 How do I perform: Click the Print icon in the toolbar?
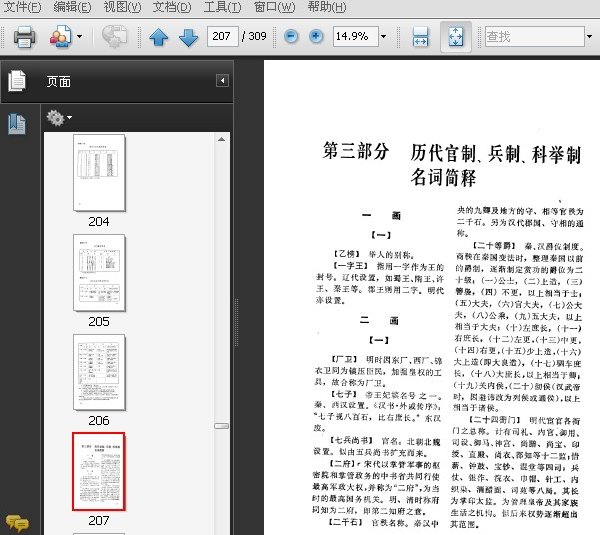click(24, 37)
